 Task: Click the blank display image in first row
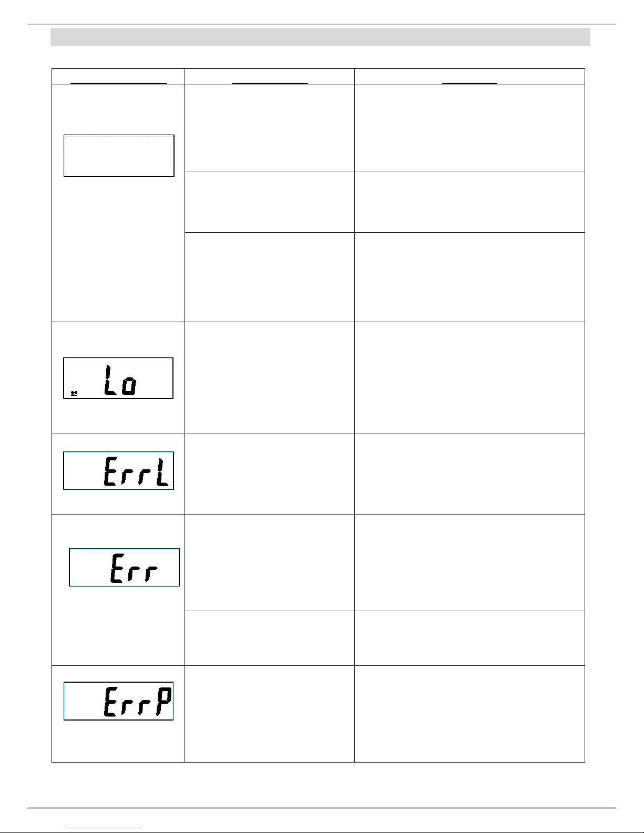[119, 156]
